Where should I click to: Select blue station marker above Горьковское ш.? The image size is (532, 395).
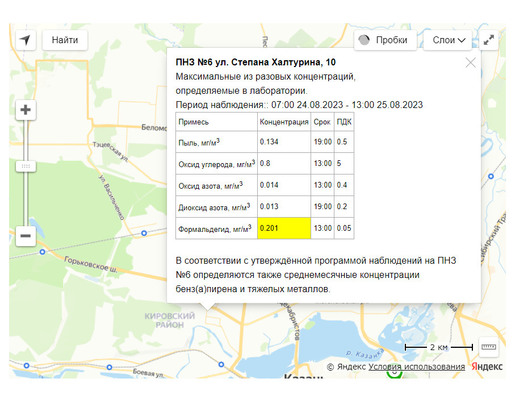tap(43, 251)
